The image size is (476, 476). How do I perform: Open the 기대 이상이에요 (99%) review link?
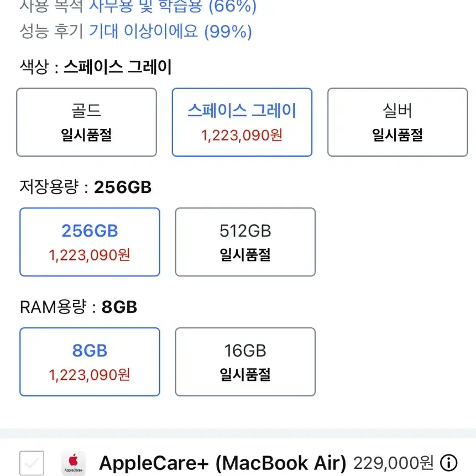[x=170, y=32]
